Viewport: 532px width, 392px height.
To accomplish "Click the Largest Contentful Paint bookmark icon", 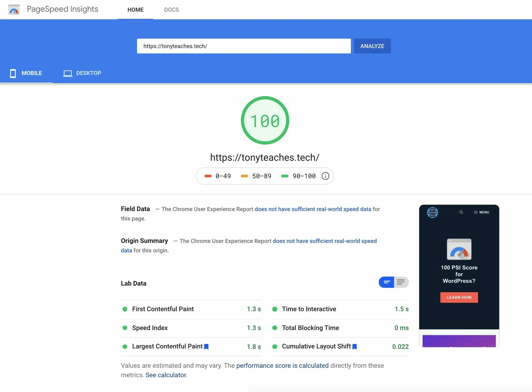I will tap(206, 347).
